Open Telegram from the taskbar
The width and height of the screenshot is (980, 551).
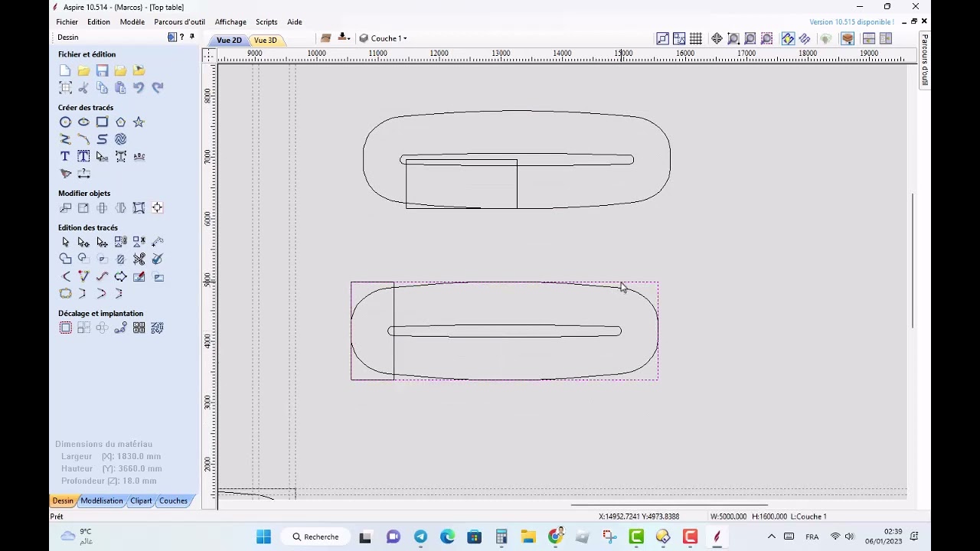tap(420, 536)
